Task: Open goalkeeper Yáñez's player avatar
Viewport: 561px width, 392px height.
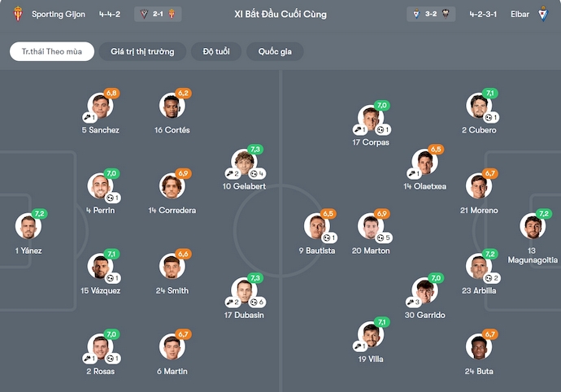Action: pos(28,227)
